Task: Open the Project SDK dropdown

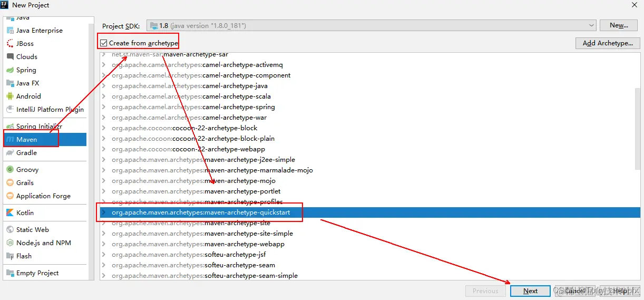Action: pyautogui.click(x=371, y=25)
